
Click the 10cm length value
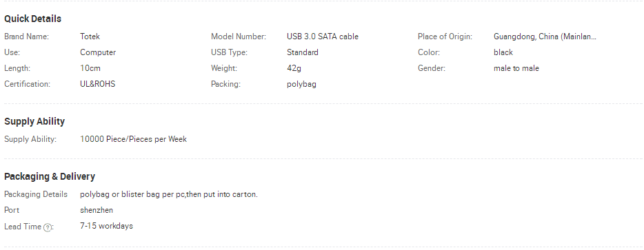click(x=90, y=68)
